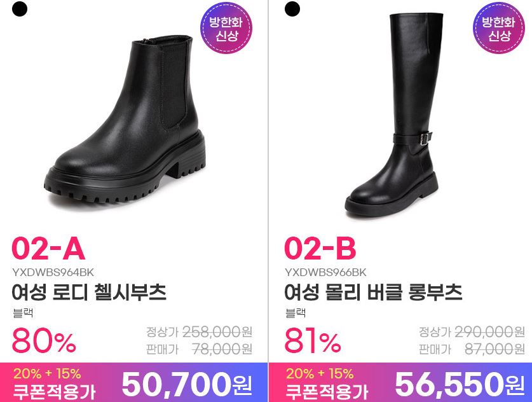The image size is (532, 402).
Task: Click 블랙 color text under long boot
Action: tap(296, 313)
